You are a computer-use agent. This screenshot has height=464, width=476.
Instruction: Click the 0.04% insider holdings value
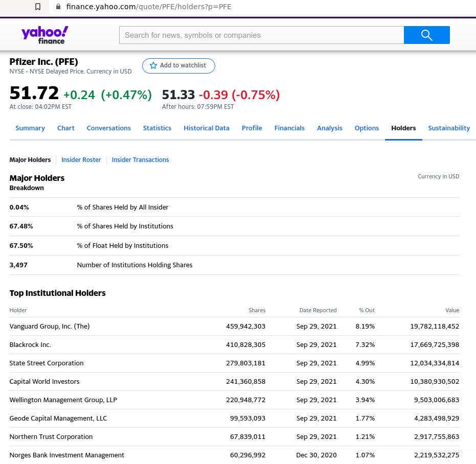[19, 207]
